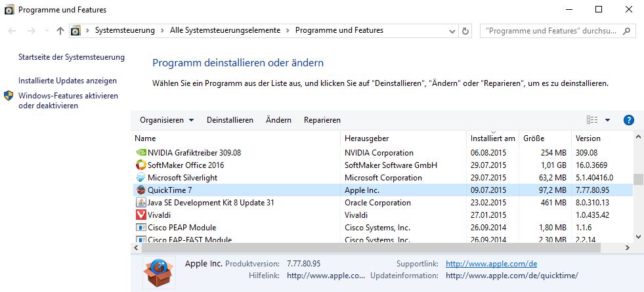Image resolution: width=644 pixels, height=292 pixels.
Task: Click the horizontal scrollbar right arrow
Action: click(627, 247)
